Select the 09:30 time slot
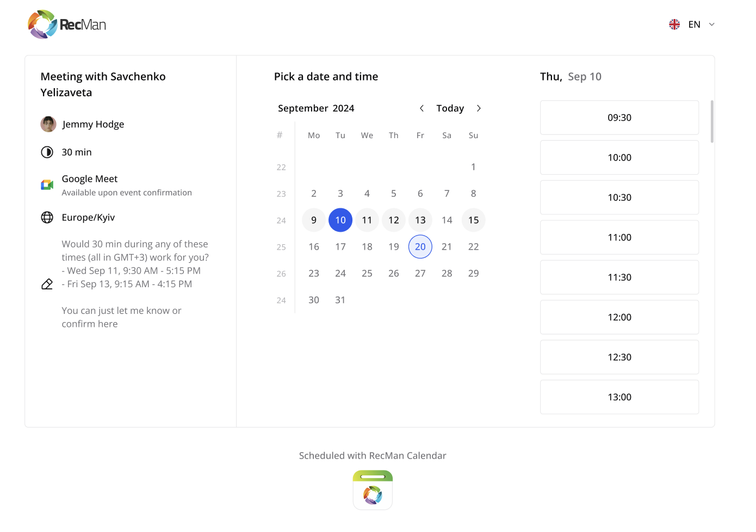Image resolution: width=756 pixels, height=532 pixels. pyautogui.click(x=619, y=117)
